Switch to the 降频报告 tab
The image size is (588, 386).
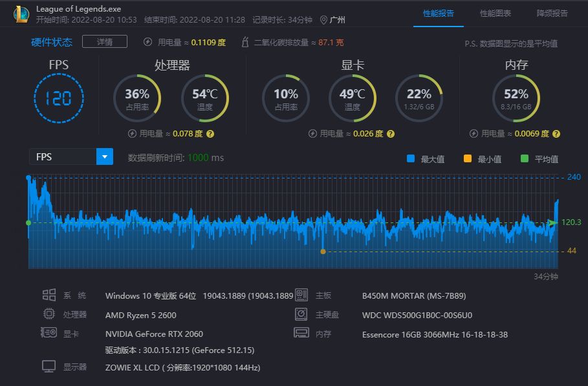552,13
